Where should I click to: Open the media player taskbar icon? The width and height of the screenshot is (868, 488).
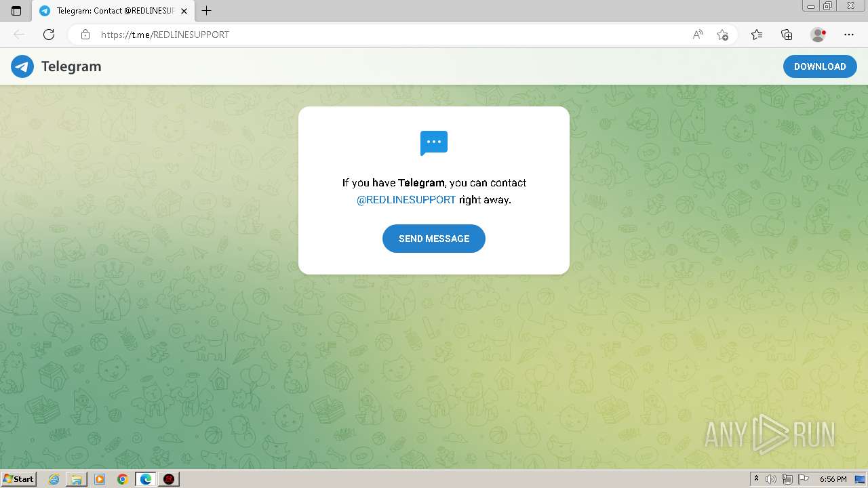(100, 479)
